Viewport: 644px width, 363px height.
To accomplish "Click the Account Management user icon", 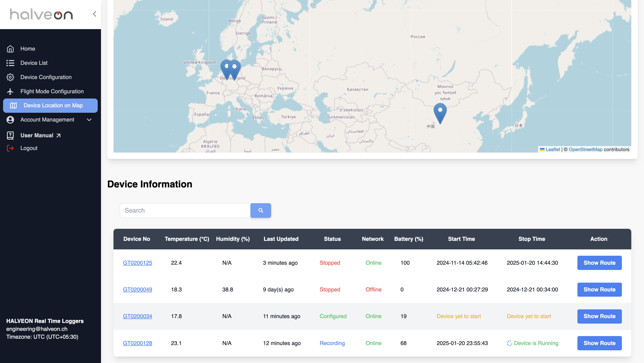I will coord(10,120).
